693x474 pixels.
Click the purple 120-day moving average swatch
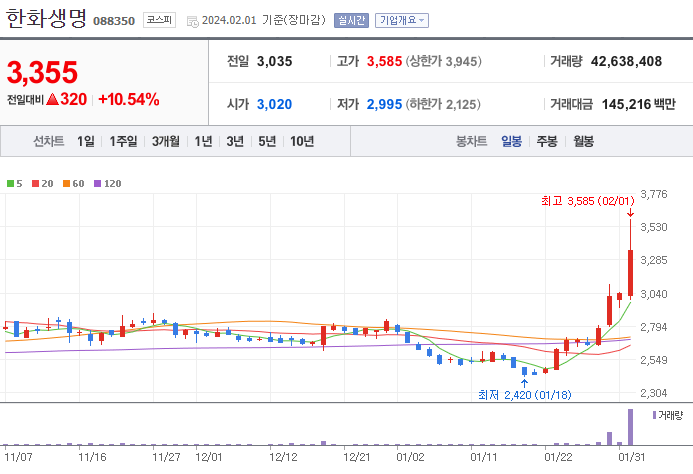[98, 183]
